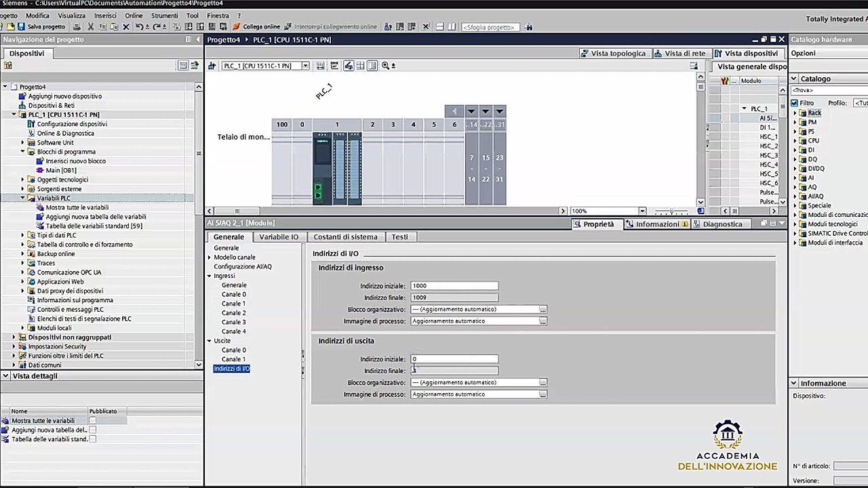Click the cut scissors icon
The height and width of the screenshot is (488, 868).
90,26
